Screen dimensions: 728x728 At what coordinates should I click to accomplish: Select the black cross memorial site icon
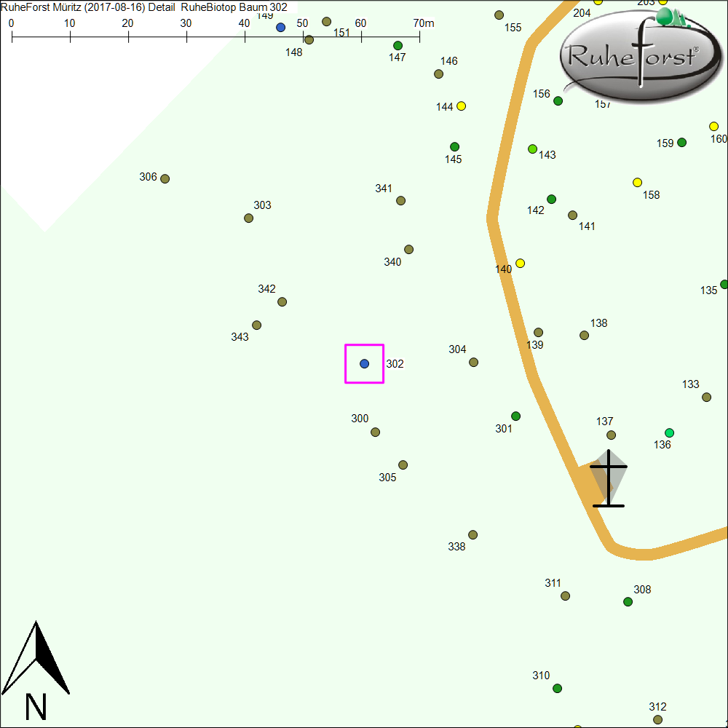tap(608, 478)
